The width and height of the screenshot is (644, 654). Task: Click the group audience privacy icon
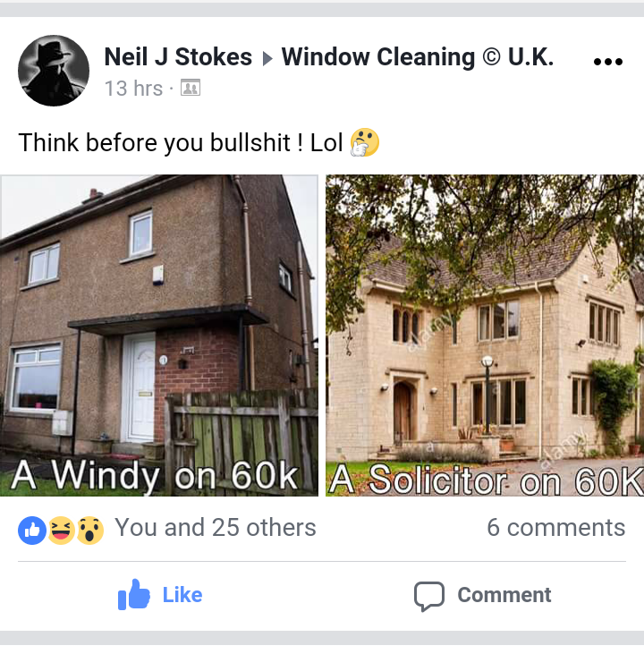tap(191, 88)
